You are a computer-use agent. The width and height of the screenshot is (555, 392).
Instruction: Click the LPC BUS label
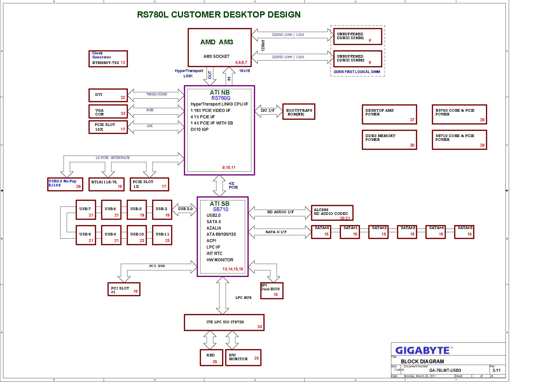(x=243, y=298)
